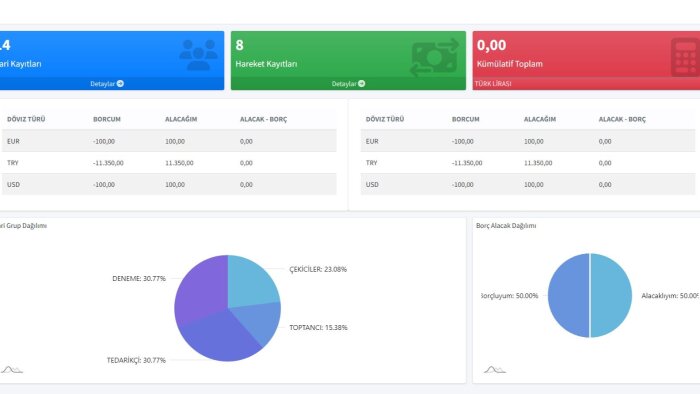The height and width of the screenshot is (394, 700).
Task: Click the Borç Alacak Dağılımı chart title
Action: 506,226
